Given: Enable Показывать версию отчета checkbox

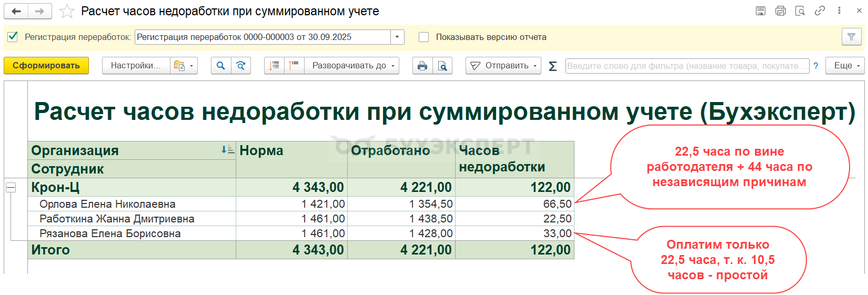Looking at the screenshot, I should pyautogui.click(x=423, y=37).
